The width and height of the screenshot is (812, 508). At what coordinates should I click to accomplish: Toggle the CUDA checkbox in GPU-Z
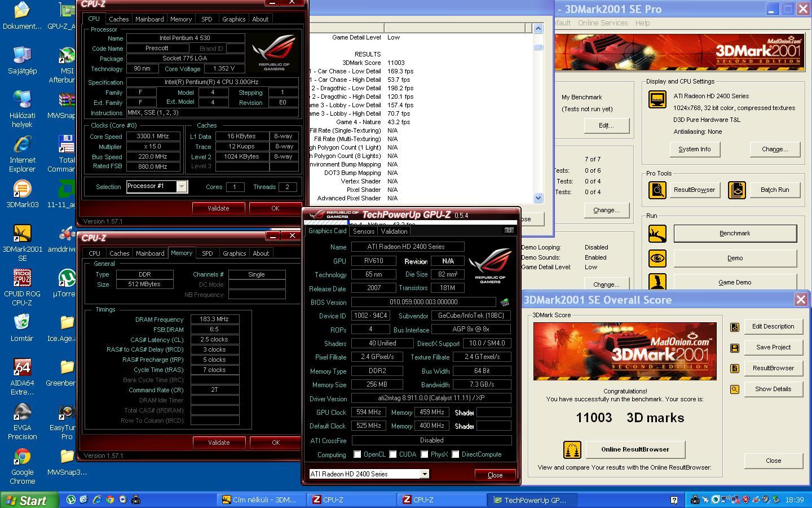coord(393,454)
